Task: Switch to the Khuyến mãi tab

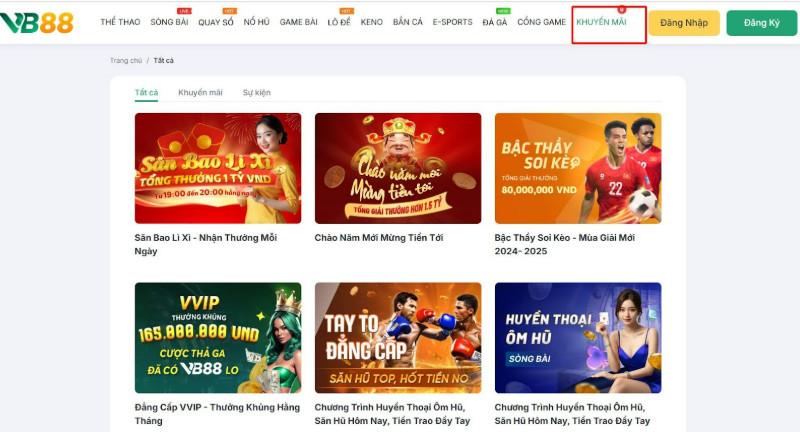Action: [200, 93]
